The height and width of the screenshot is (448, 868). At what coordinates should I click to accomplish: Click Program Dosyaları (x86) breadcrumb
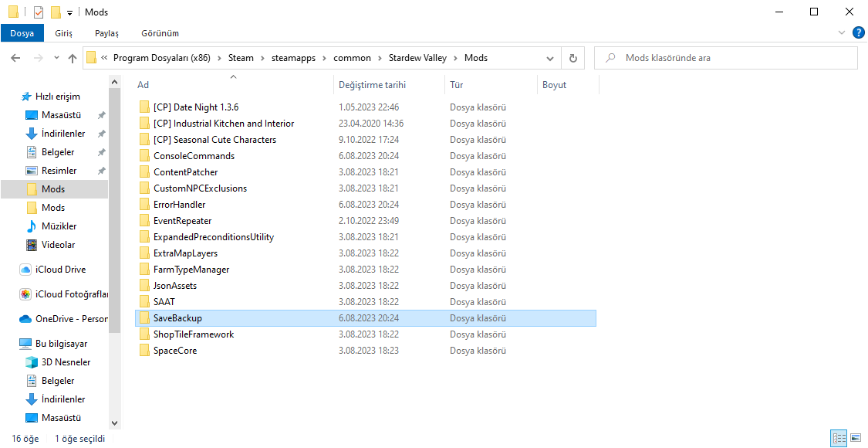(162, 58)
